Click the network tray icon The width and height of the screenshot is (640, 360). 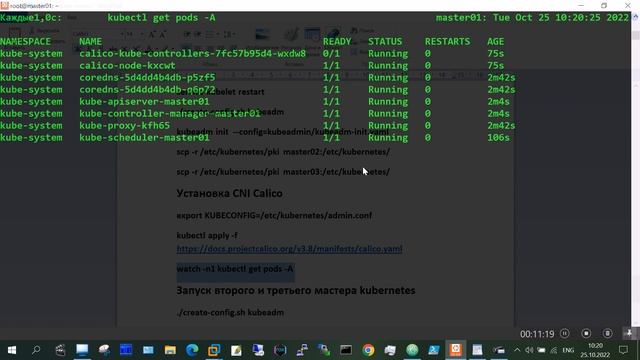coord(554,350)
